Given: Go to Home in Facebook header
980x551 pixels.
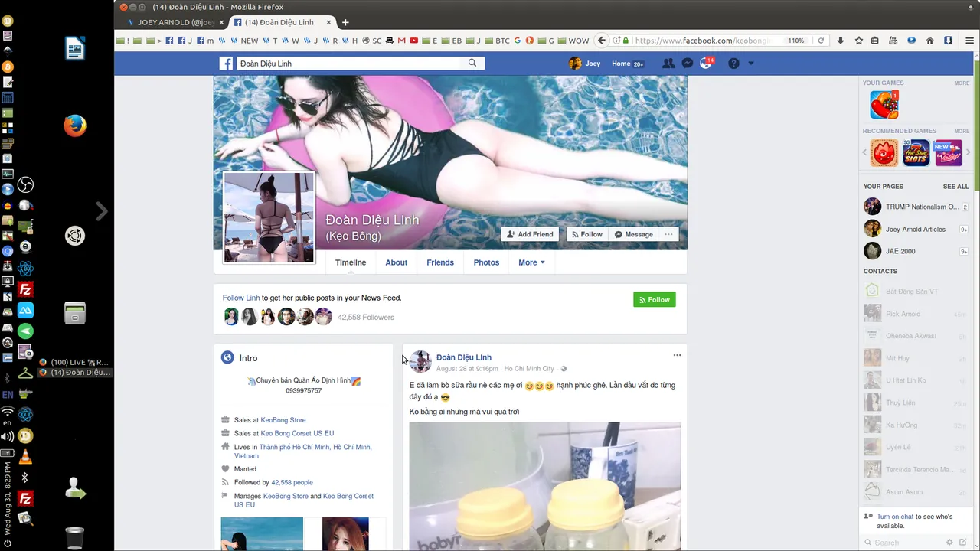Looking at the screenshot, I should click(621, 64).
